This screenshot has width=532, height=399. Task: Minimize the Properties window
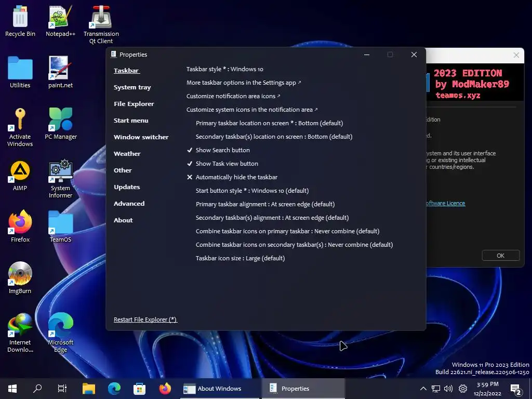point(366,55)
